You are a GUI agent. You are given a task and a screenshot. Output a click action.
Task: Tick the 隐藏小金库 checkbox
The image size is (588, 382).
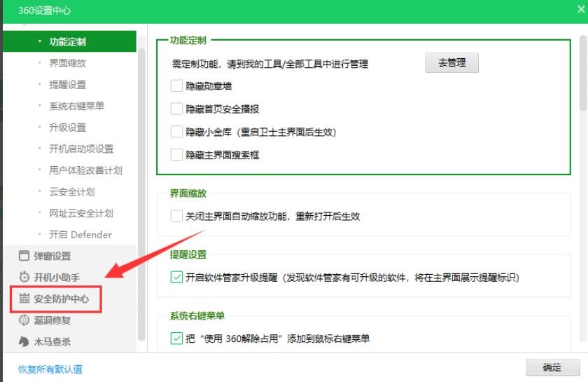(176, 132)
